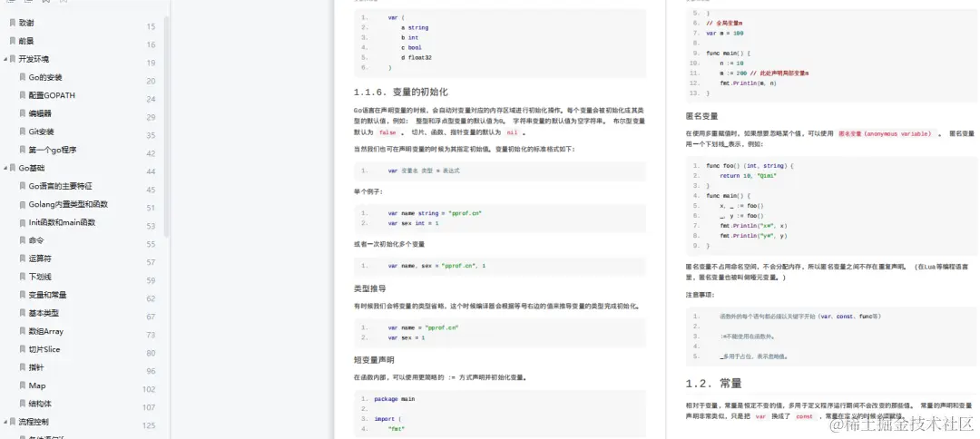
Task: Click code line d float32
Action: 416,57
